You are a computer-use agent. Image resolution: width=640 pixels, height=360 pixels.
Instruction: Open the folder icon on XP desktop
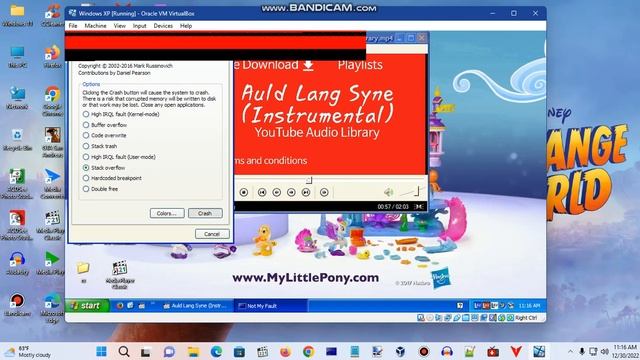(x=83, y=271)
